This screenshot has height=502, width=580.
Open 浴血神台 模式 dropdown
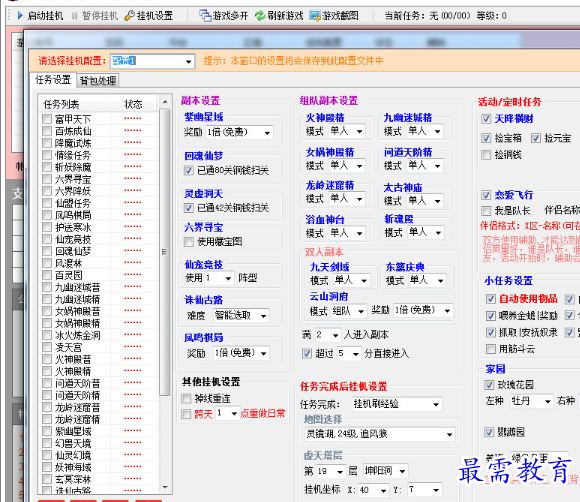(x=347, y=233)
